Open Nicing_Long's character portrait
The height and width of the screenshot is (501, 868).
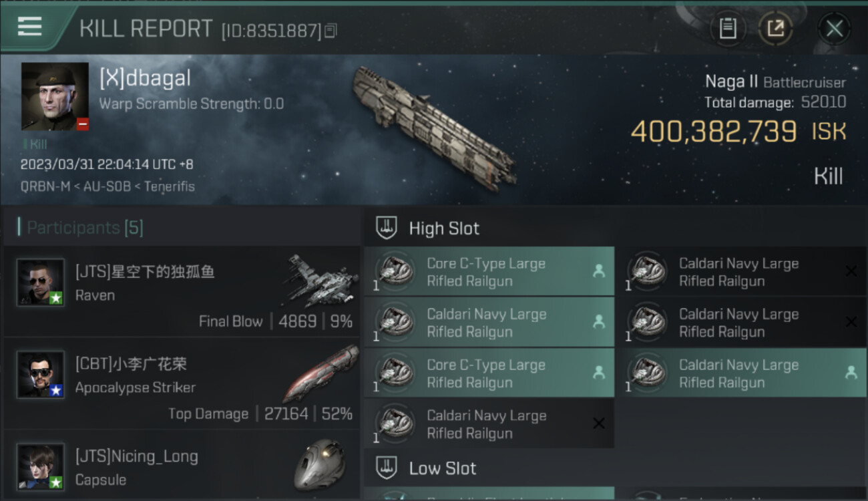pyautogui.click(x=41, y=466)
